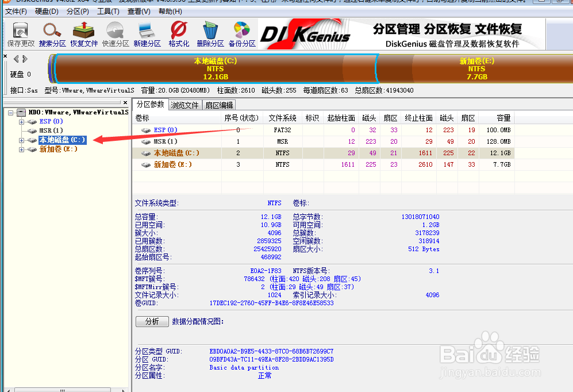This screenshot has height=392, width=573.
Task: Click the 删除分区 delete partition icon
Action: pos(210,34)
